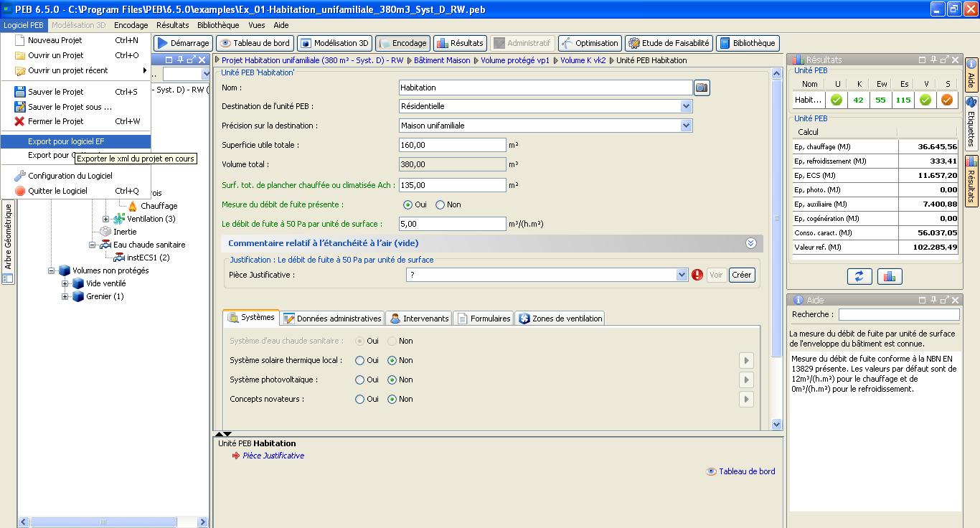Viewport: 980px width, 528px height.
Task: Click the instECS1 tap icon
Action: (119, 258)
